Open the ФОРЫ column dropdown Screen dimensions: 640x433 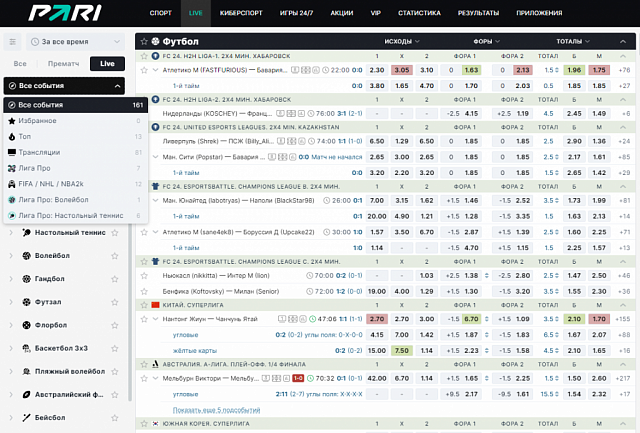(487, 41)
